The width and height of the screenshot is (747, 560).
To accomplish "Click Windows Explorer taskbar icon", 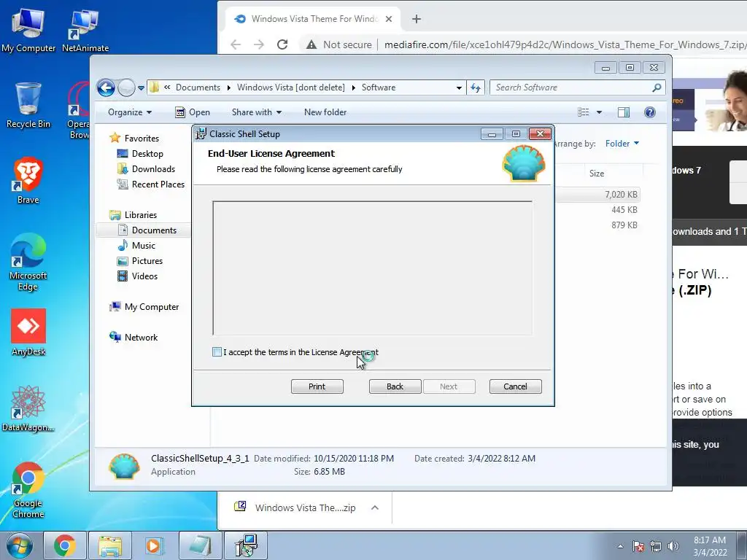I will [110, 545].
